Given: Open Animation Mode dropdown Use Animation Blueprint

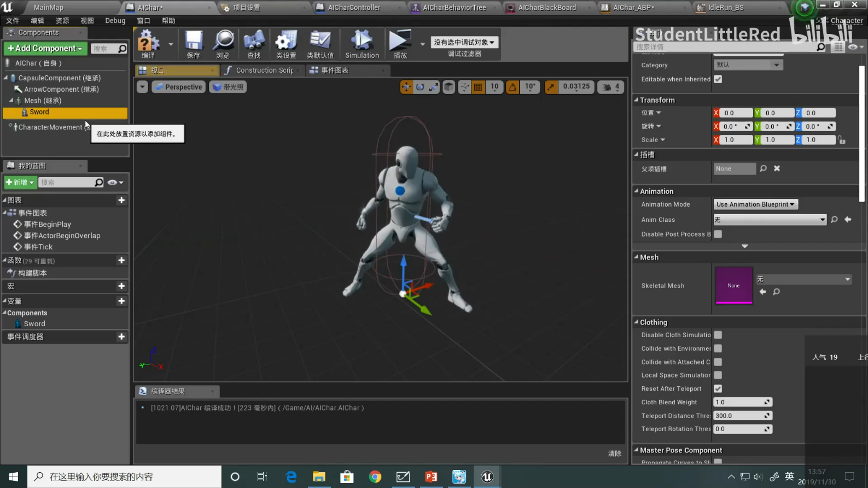Looking at the screenshot, I should point(755,204).
